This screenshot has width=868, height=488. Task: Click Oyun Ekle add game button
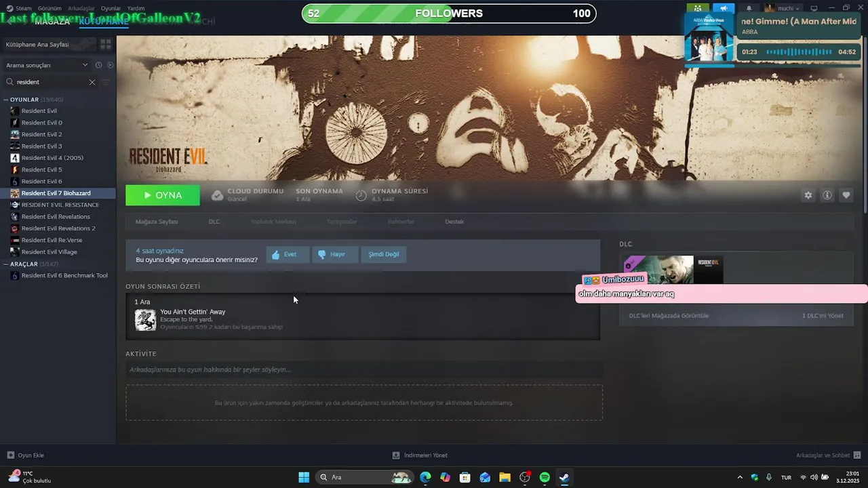tap(26, 455)
